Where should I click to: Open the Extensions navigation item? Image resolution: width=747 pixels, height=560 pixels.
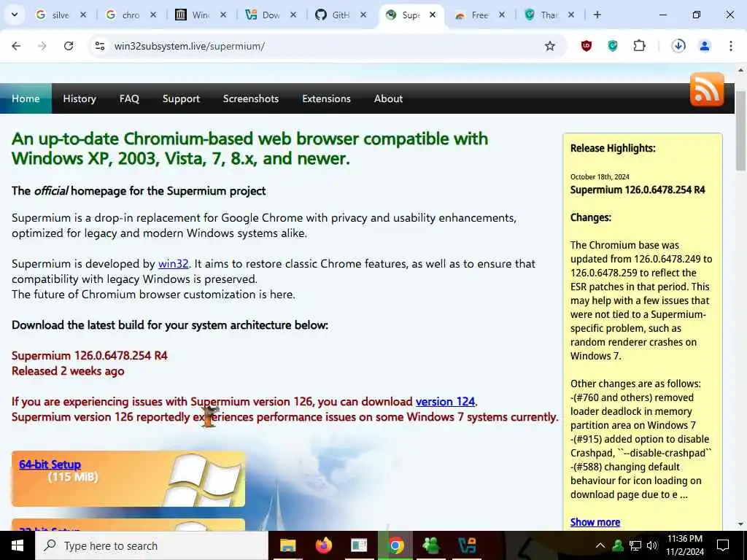326,98
